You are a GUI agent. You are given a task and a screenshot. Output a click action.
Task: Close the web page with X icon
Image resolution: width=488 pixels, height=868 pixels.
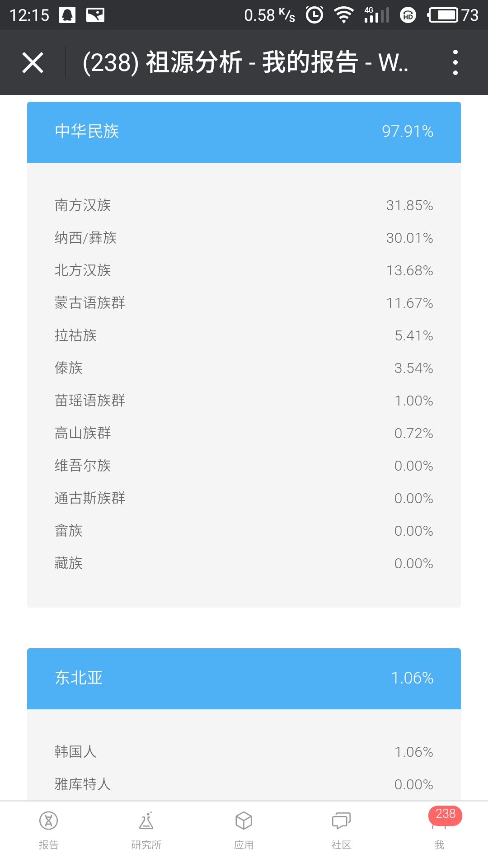click(33, 62)
